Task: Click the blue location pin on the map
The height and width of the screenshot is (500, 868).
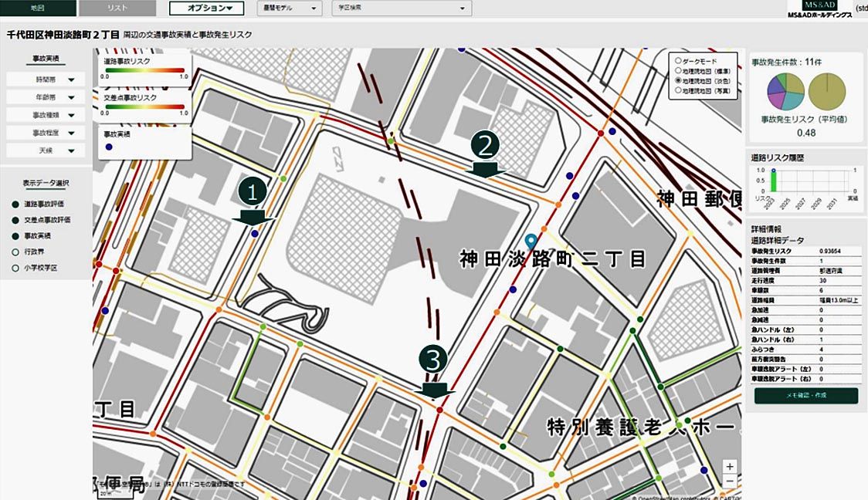Action: click(531, 242)
